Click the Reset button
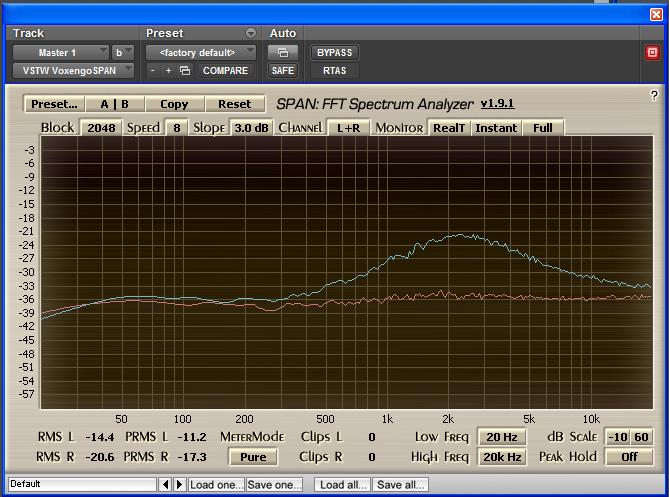669x497 pixels. click(235, 104)
